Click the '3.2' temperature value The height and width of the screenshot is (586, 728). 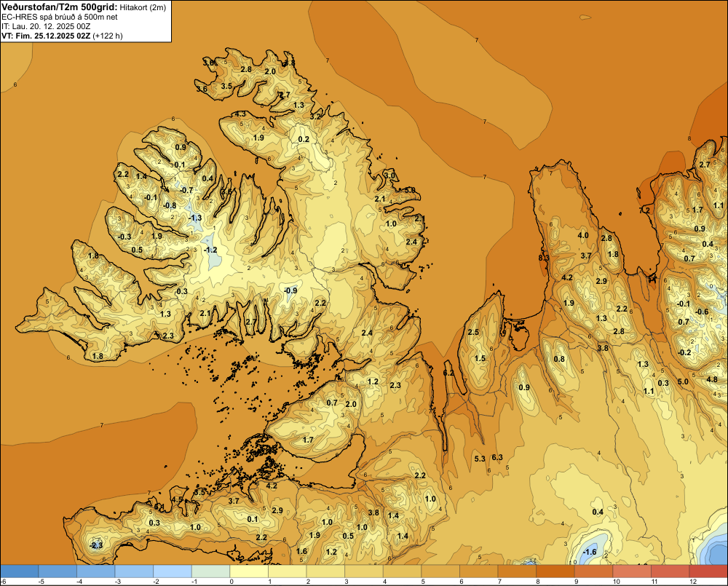pos(316,116)
